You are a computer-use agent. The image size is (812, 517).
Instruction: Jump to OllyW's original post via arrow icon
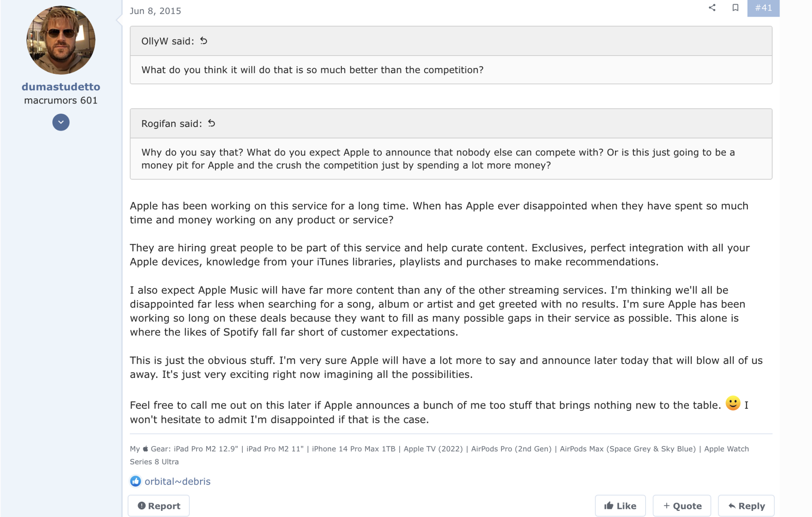pos(204,41)
